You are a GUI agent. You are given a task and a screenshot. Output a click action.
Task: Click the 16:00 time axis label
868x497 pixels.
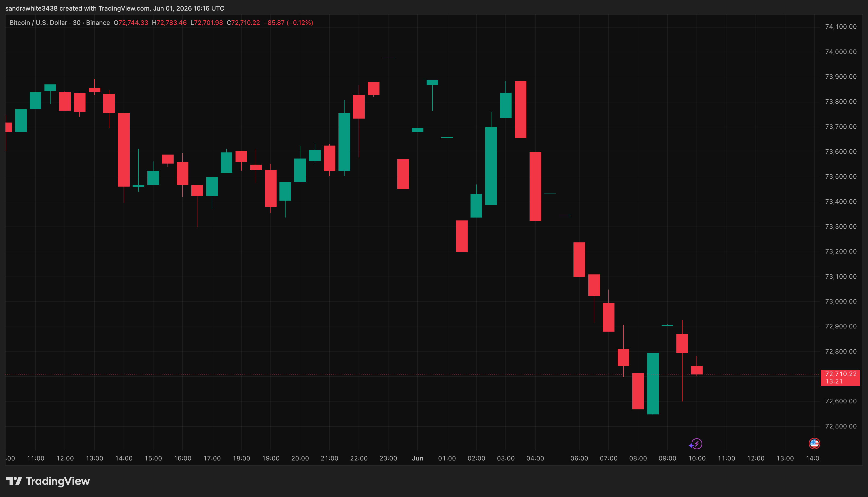[183, 458]
